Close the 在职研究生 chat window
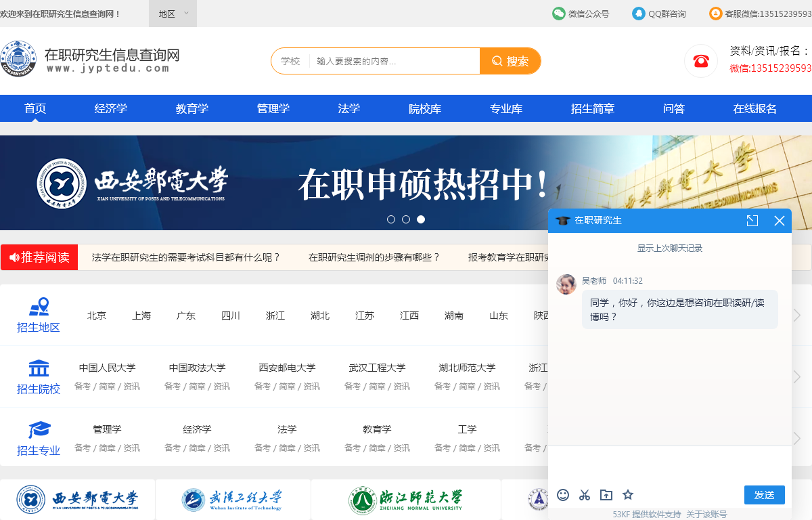812x520 pixels. click(780, 221)
